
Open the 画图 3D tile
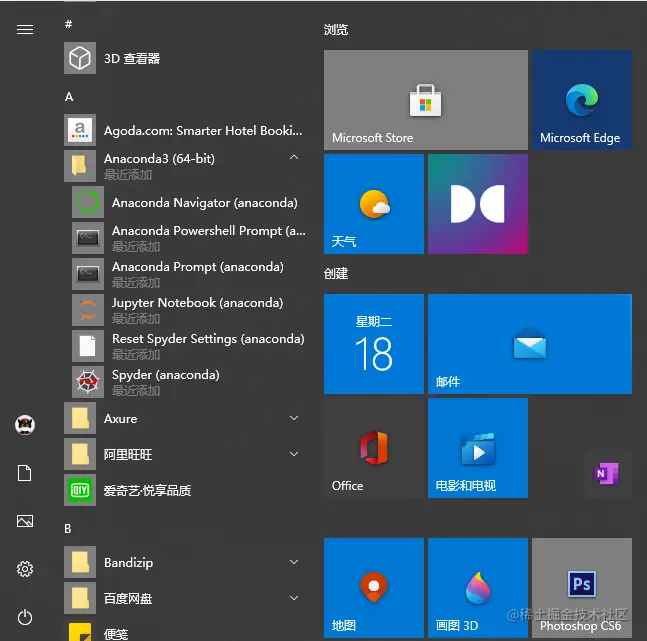[478, 588]
